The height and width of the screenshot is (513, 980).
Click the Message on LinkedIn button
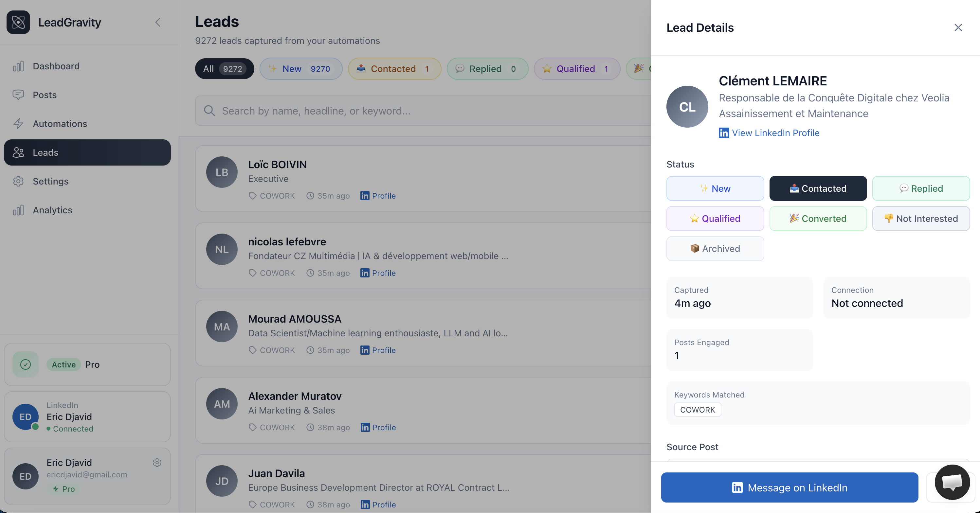point(789,487)
